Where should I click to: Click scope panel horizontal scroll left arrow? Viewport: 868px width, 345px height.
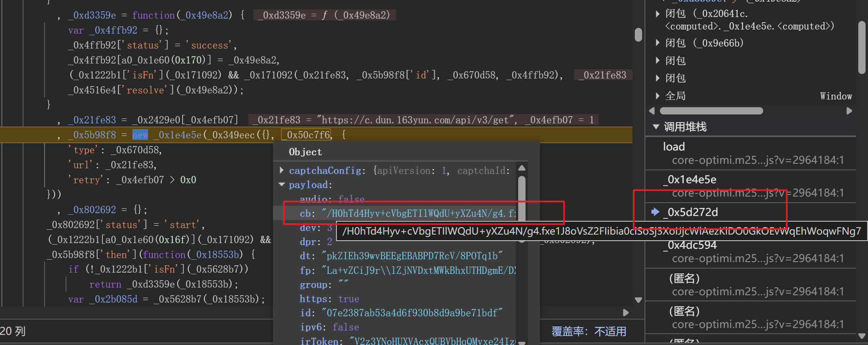click(652, 111)
